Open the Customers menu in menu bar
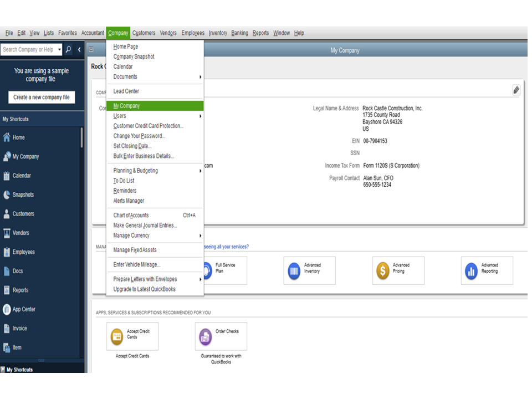Image resolution: width=532 pixels, height=399 pixels. tap(144, 33)
